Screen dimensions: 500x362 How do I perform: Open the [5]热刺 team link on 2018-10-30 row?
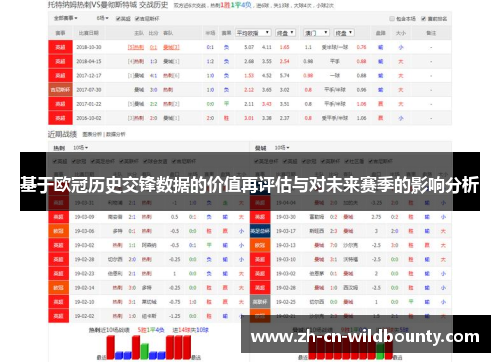(136, 47)
